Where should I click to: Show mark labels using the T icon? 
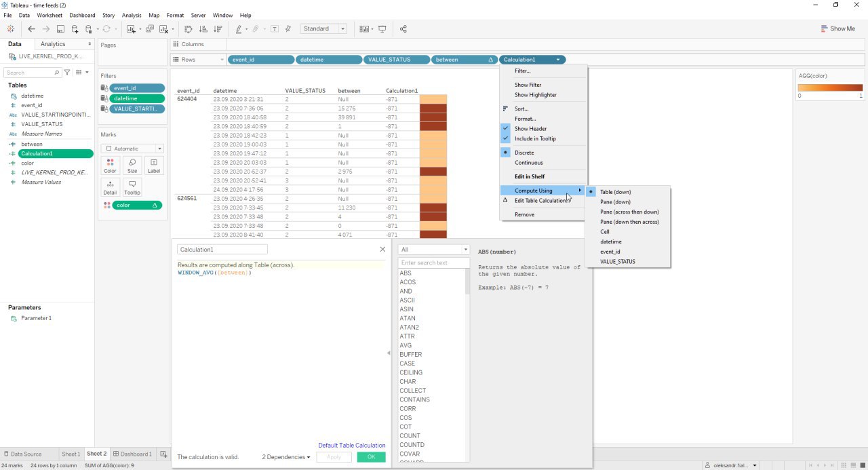(274, 29)
